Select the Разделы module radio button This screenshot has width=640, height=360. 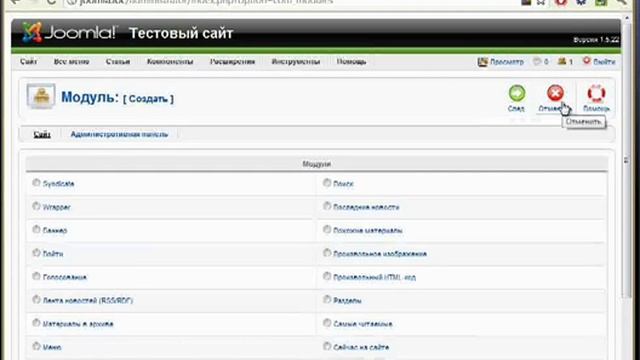(327, 300)
